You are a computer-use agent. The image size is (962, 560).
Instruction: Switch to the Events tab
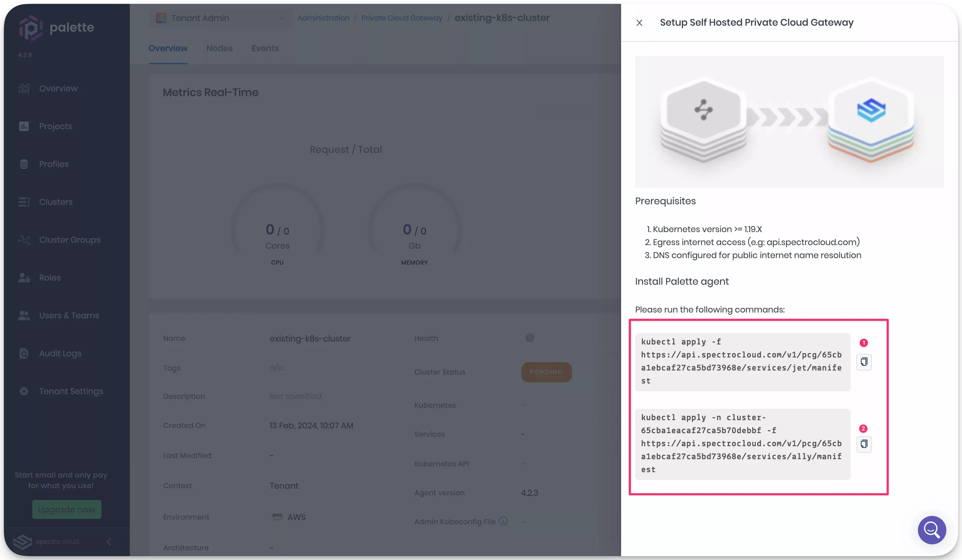tap(265, 48)
